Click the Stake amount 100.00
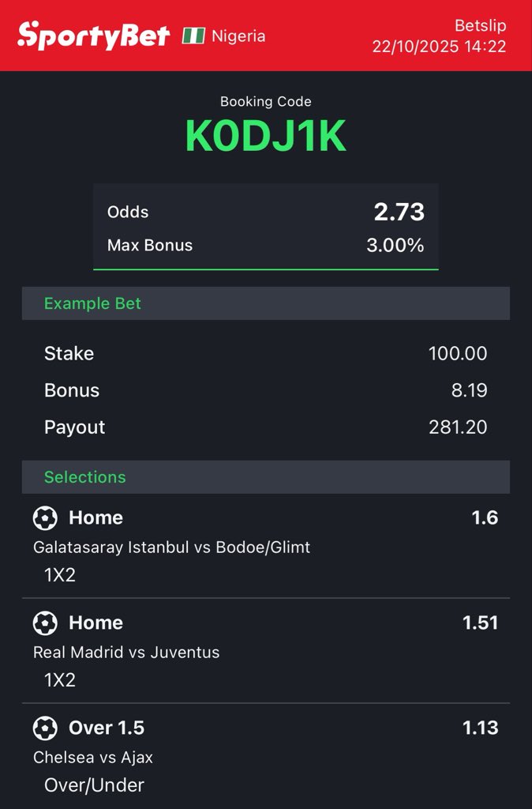Screen dimensions: 532x809 457,353
